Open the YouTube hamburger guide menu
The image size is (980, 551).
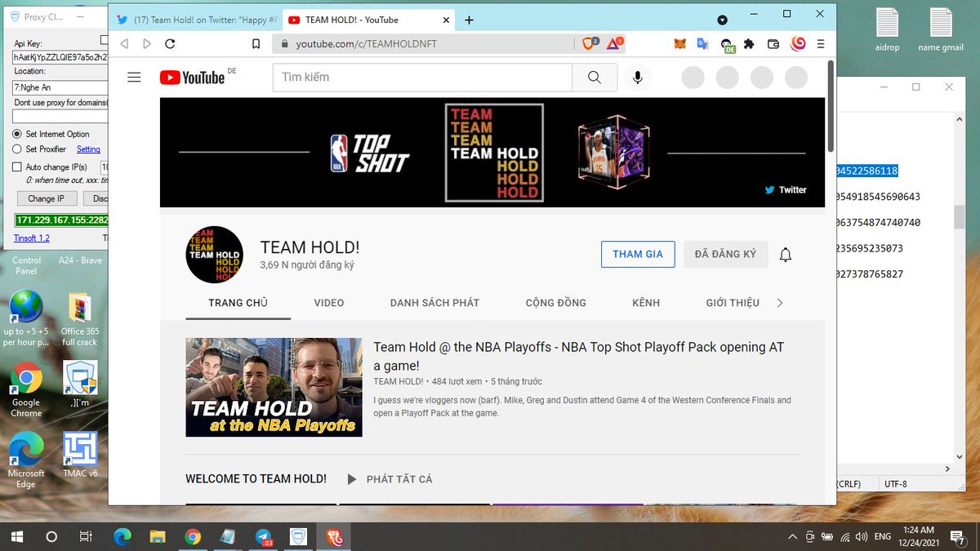pos(135,78)
